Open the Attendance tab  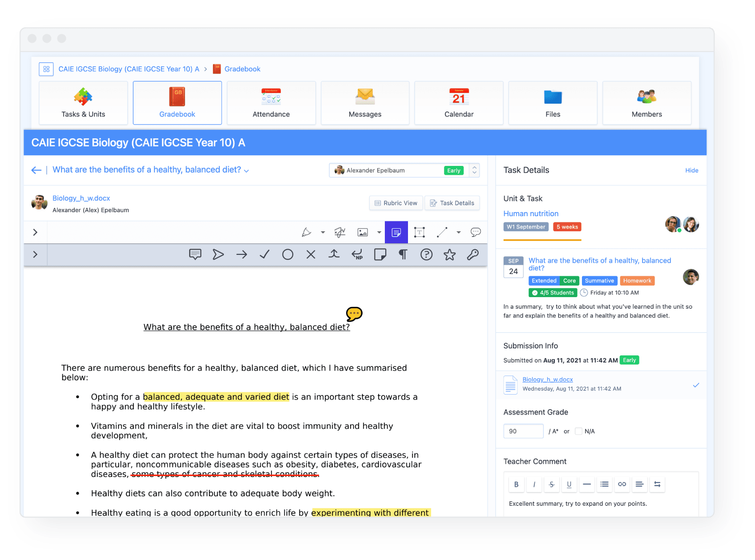point(271,103)
